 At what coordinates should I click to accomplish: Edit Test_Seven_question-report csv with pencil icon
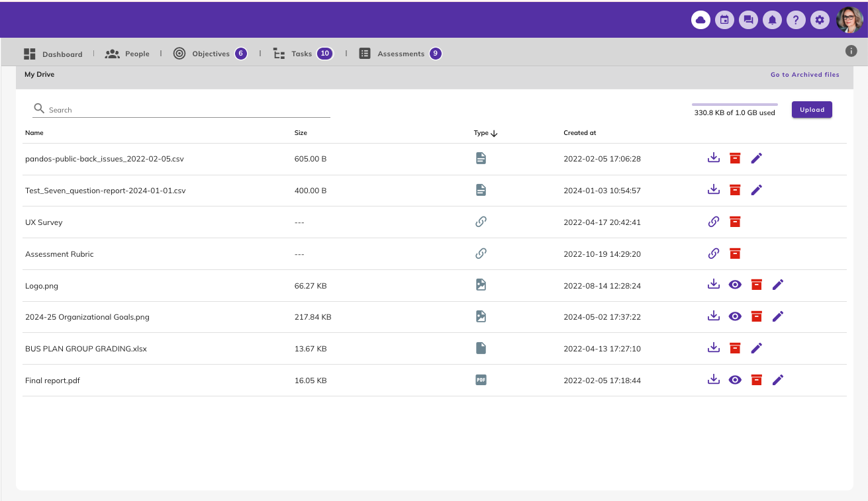[757, 190]
